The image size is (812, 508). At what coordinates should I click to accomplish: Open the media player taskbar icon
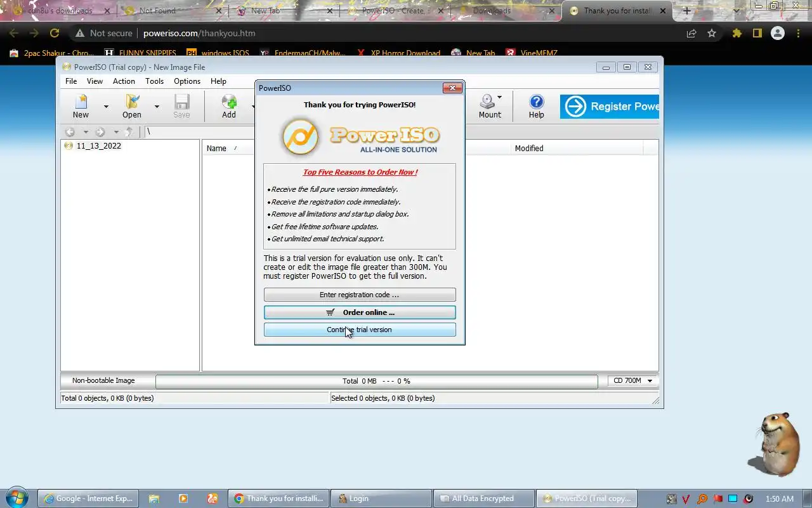tap(183, 498)
